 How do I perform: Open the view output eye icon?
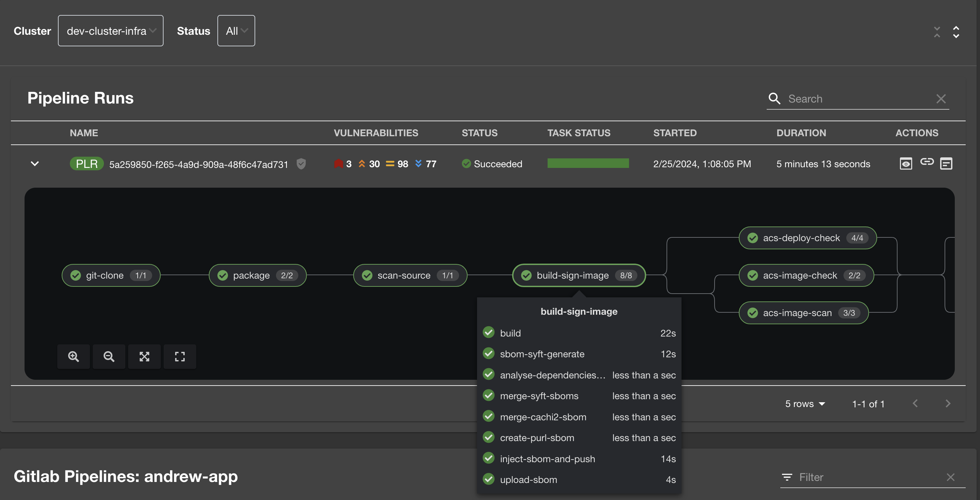[x=905, y=163]
